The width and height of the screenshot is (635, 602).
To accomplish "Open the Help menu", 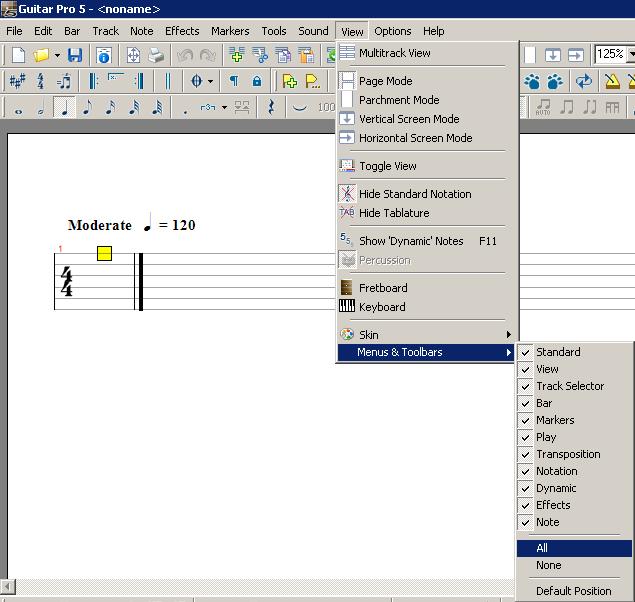I will pos(433,31).
